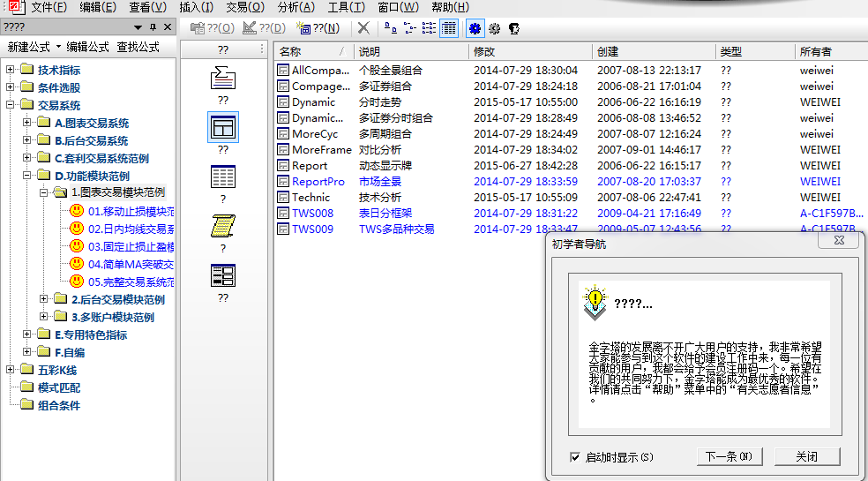Click the smiley icon for 01.移动止损模块
Screen dimensions: 868x481
pyautogui.click(x=77, y=212)
